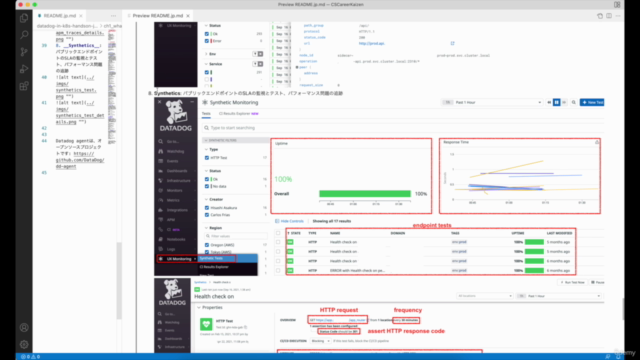Select the Tests tab in Synthetic Monitoring
This screenshot has height=360, width=640.
(206, 113)
